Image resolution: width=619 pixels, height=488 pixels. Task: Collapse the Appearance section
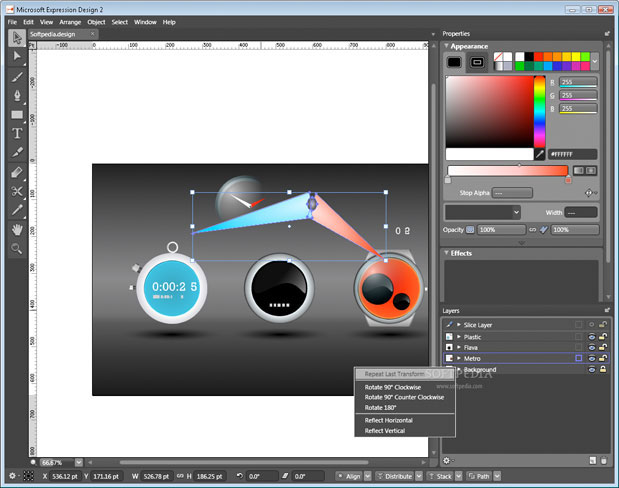[447, 45]
